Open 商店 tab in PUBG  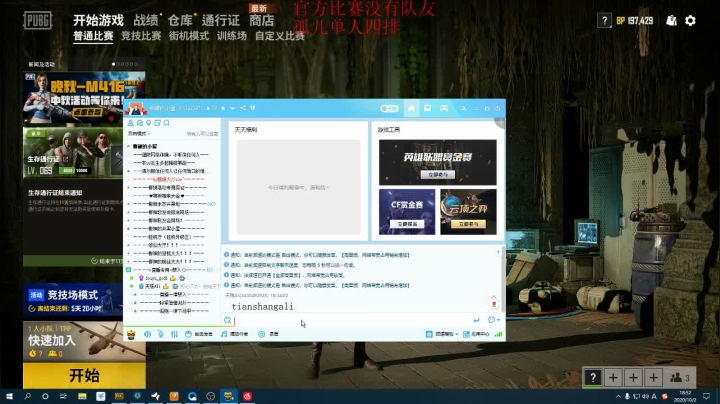[261, 20]
